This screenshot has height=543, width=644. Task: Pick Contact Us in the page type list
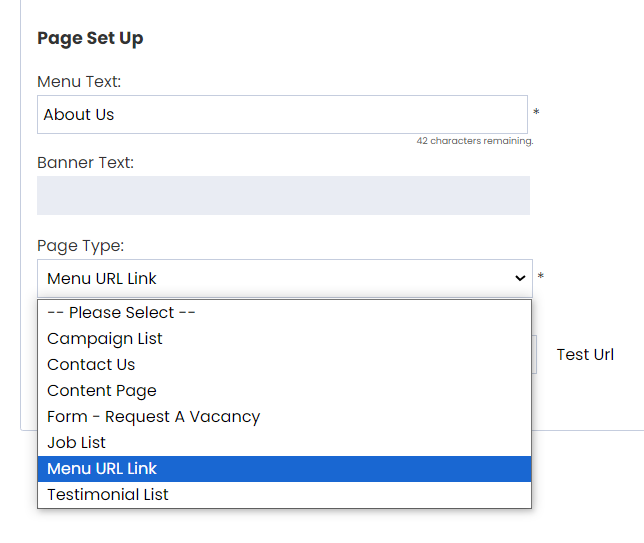[x=284, y=365]
